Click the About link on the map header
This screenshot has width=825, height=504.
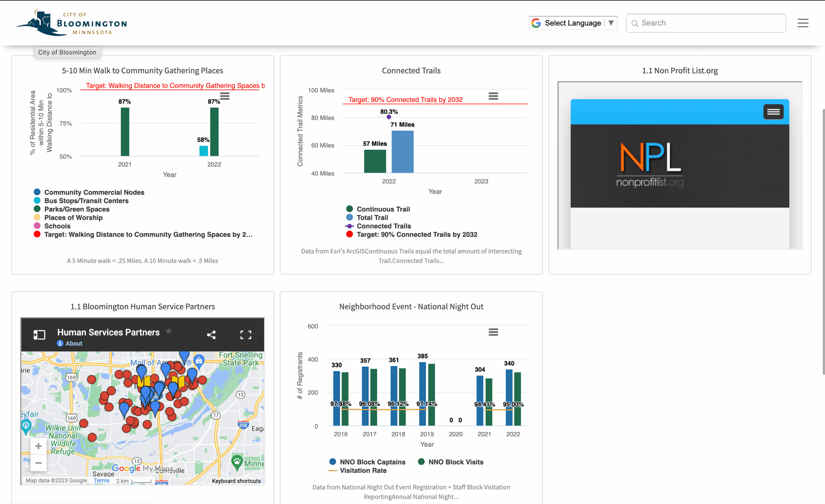74,343
